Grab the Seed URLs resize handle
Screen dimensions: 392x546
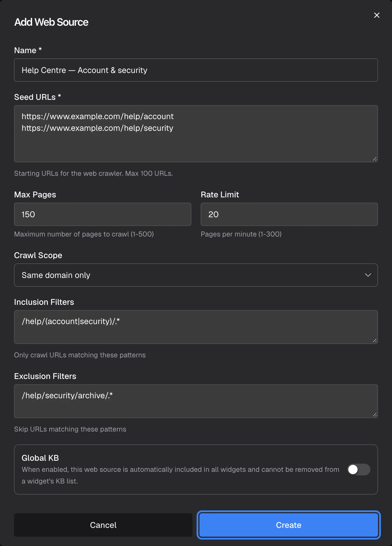click(x=374, y=159)
